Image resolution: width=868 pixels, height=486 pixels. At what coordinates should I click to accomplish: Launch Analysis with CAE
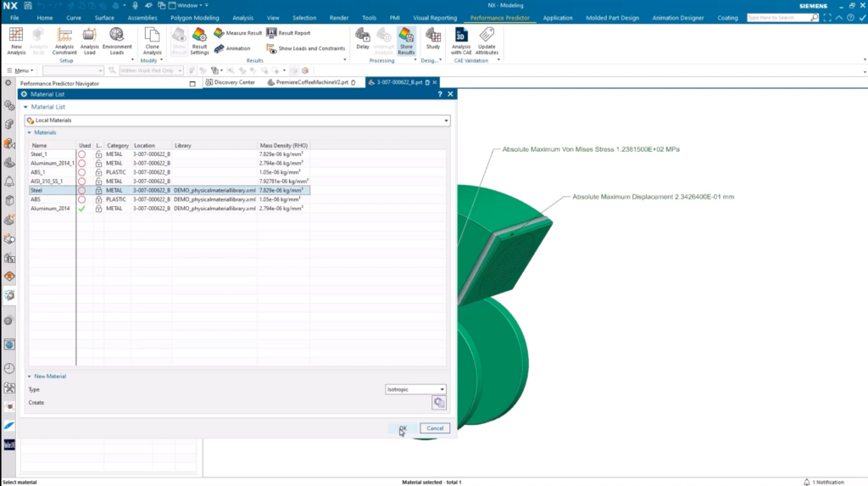click(461, 35)
